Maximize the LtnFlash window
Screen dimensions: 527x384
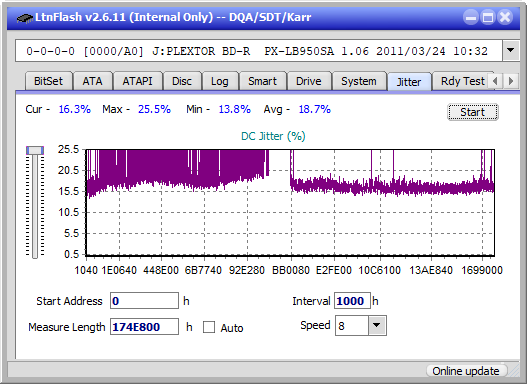click(488, 17)
